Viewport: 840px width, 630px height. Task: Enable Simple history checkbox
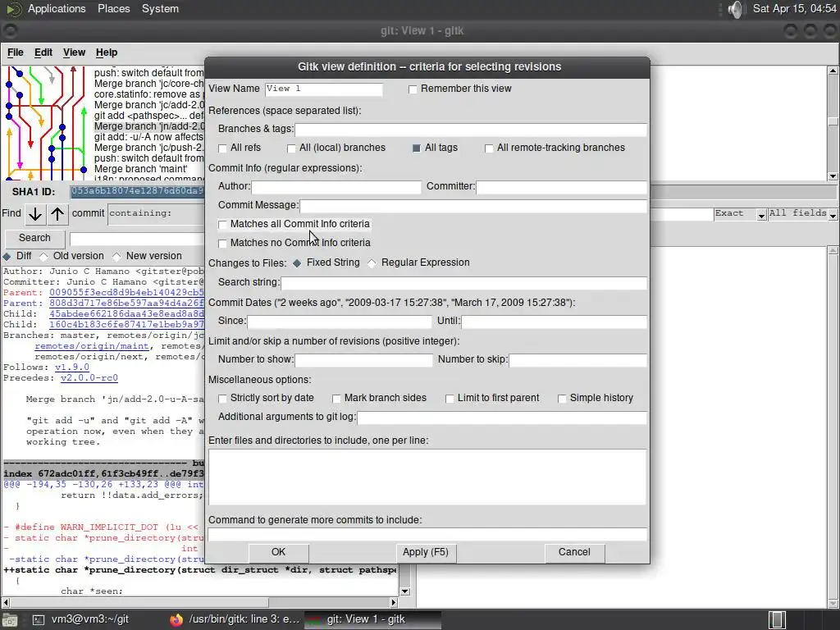click(562, 399)
